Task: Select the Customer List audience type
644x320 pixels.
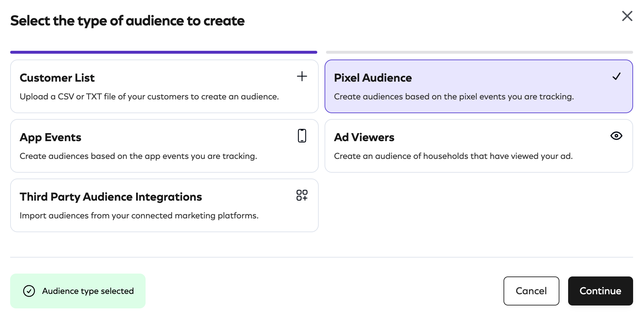Action: 164,86
